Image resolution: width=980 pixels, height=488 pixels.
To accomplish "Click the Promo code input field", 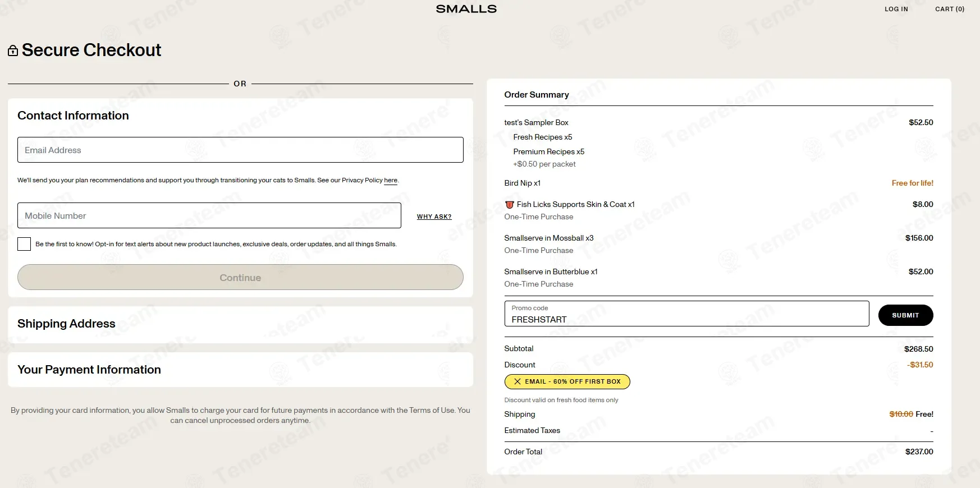I will coord(686,314).
